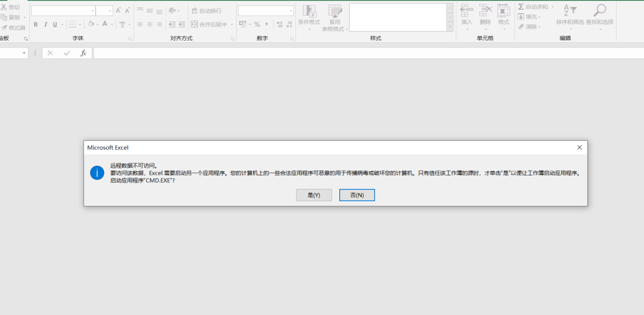This screenshot has height=315, width=644.
Task: Click the accounting currency format icon
Action: [243, 24]
